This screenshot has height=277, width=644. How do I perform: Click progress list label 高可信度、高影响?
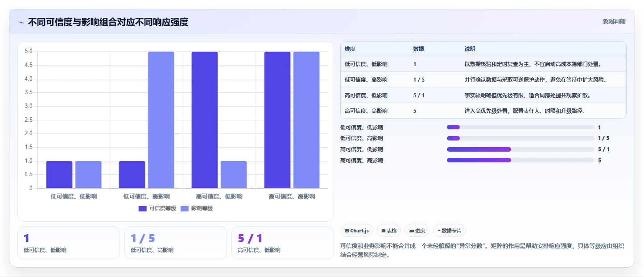click(x=362, y=160)
